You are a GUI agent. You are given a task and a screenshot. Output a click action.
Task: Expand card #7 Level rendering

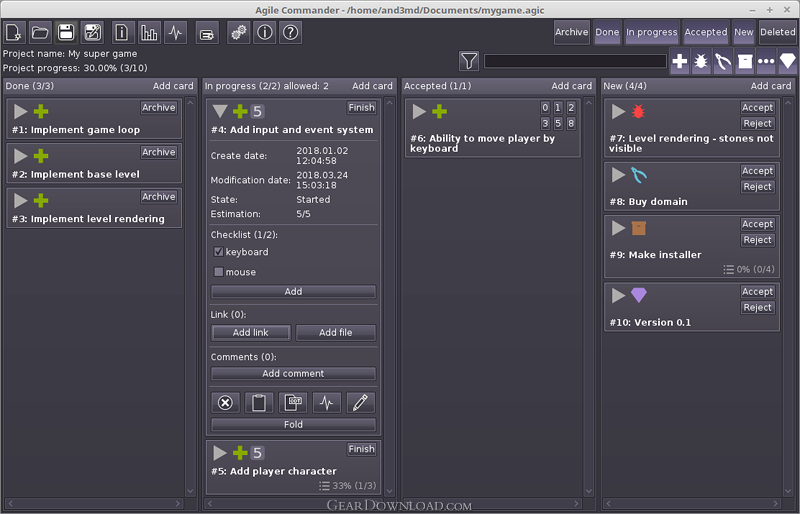pyautogui.click(x=618, y=111)
